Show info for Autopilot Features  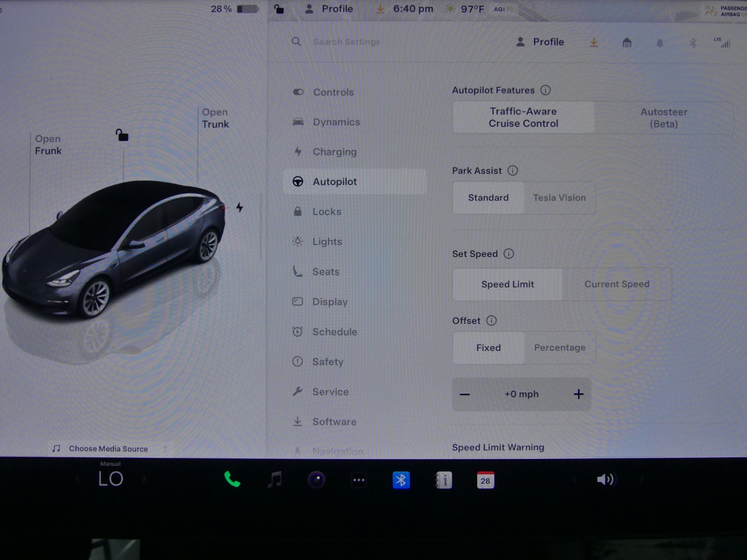(545, 90)
